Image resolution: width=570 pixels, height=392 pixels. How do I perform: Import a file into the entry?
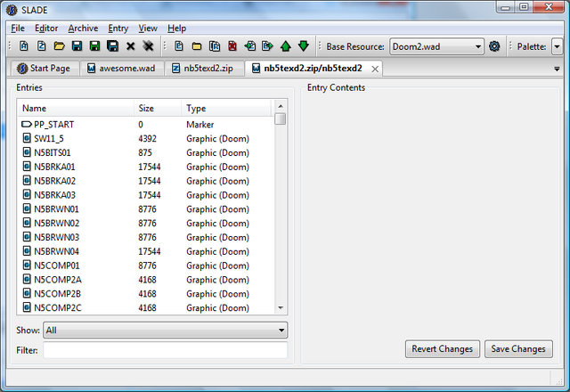click(250, 46)
